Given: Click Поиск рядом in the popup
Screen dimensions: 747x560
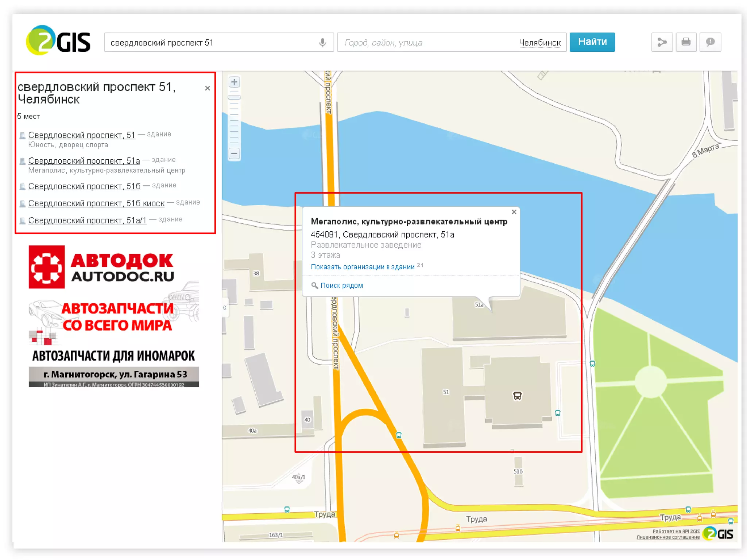Looking at the screenshot, I should click(341, 285).
